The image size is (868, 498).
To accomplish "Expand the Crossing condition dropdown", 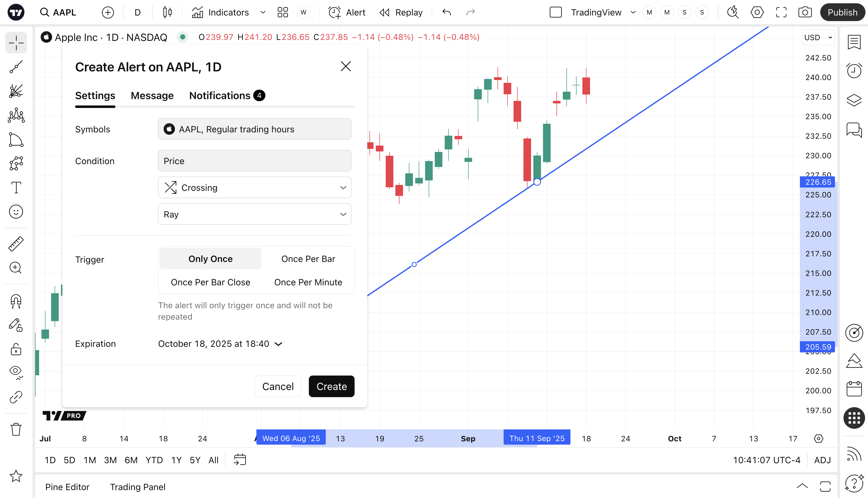I will click(254, 188).
